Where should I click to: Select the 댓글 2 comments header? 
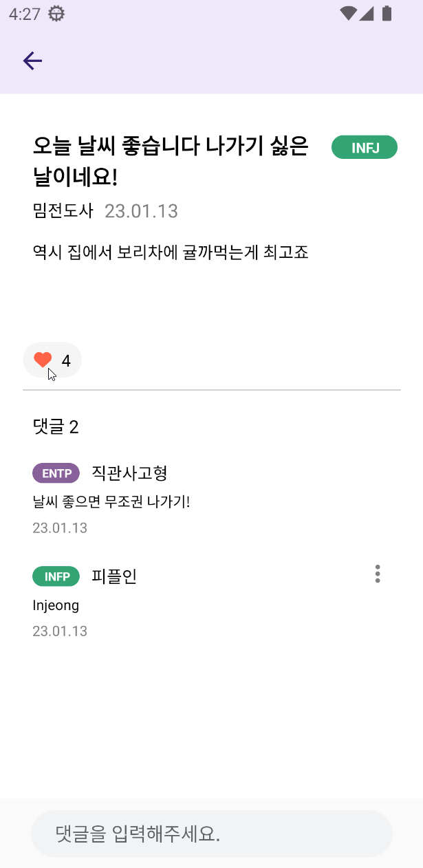coord(55,427)
